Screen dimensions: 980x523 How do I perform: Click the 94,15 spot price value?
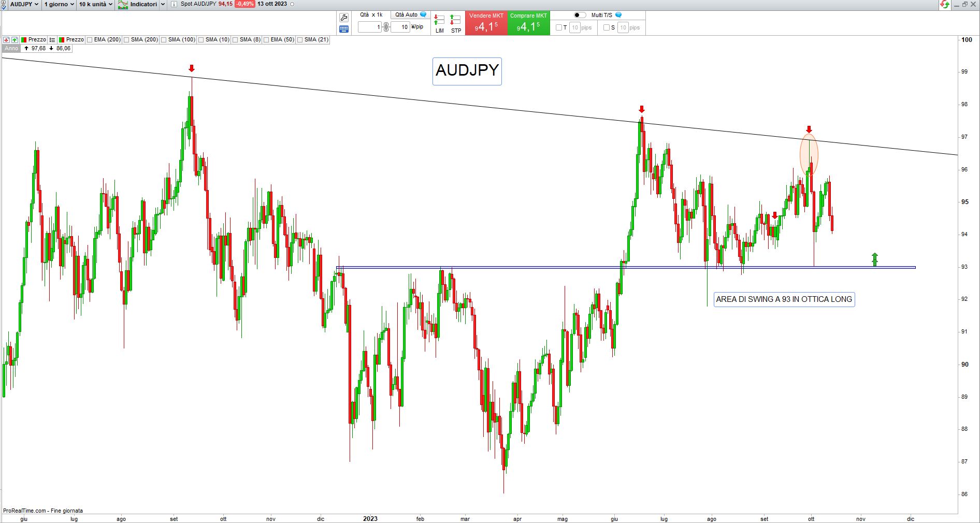(x=225, y=4)
